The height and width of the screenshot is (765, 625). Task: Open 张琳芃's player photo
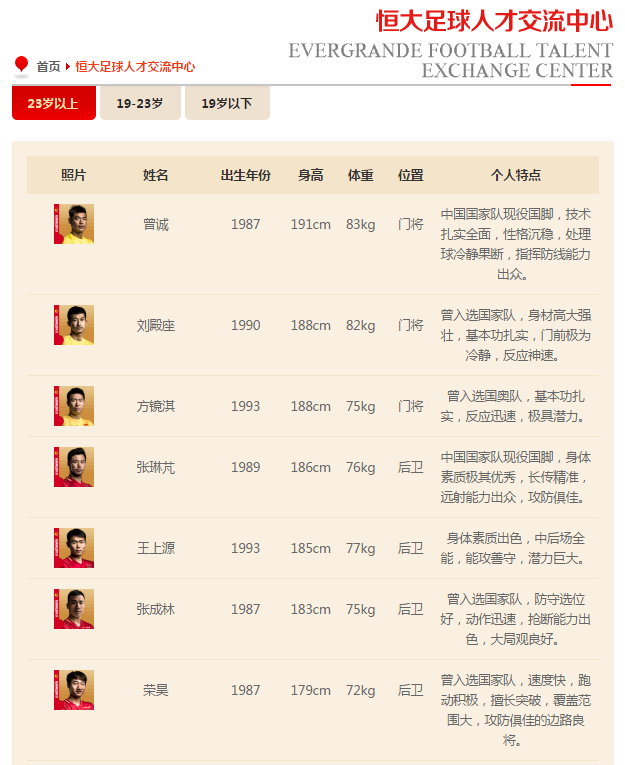tap(74, 467)
